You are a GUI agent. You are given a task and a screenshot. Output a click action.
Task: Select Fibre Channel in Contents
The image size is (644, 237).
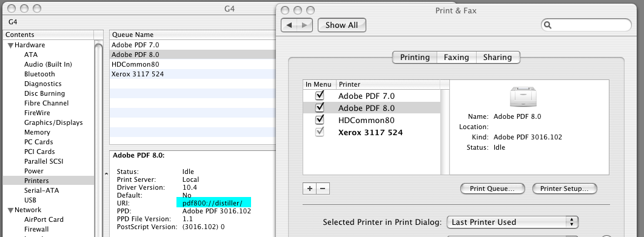click(47, 103)
